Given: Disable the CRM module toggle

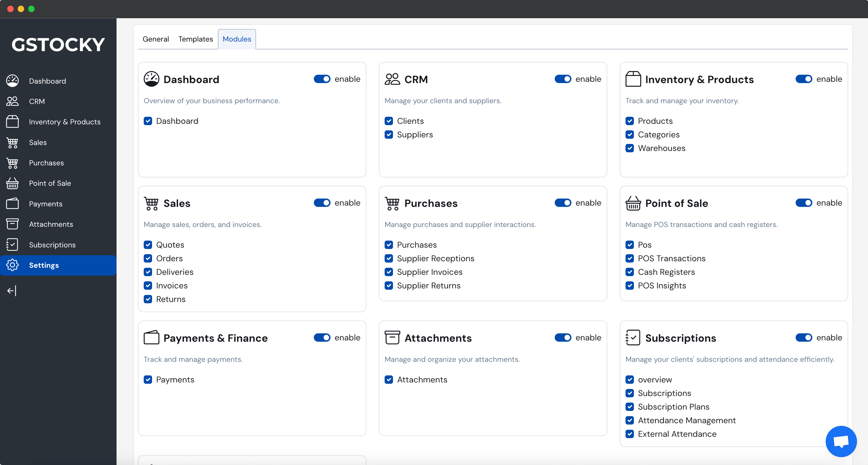Looking at the screenshot, I should (563, 79).
